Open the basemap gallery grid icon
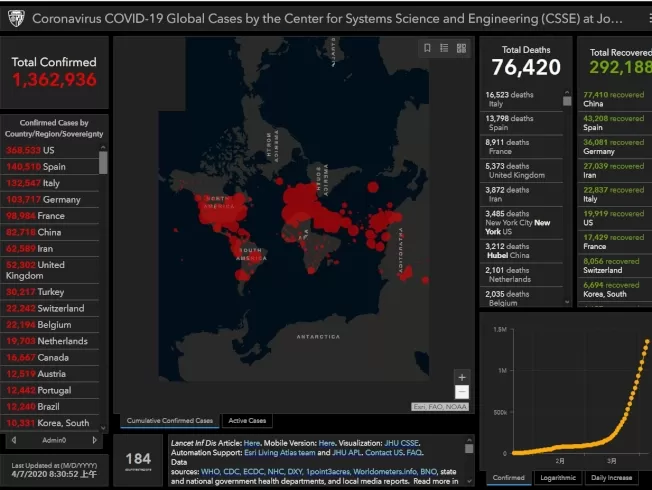Image resolution: width=652 pixels, height=490 pixels. (461, 48)
